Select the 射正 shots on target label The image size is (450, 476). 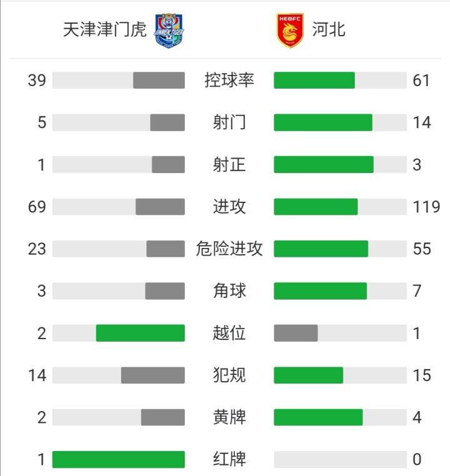229,165
